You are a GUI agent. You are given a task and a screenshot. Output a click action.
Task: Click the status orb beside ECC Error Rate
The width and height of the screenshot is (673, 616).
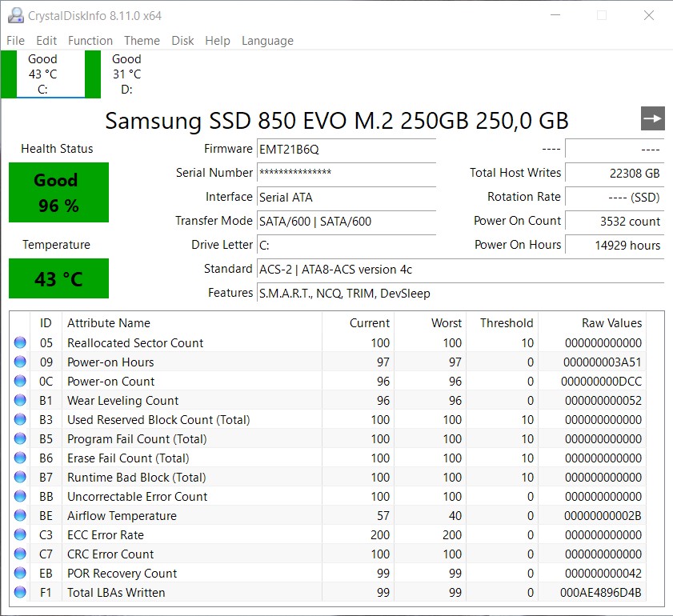pyautogui.click(x=20, y=534)
